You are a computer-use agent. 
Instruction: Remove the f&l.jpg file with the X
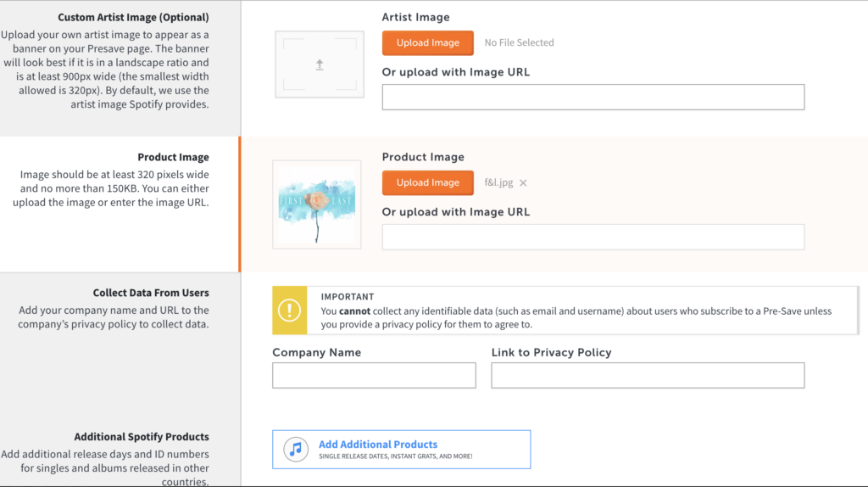click(x=523, y=182)
